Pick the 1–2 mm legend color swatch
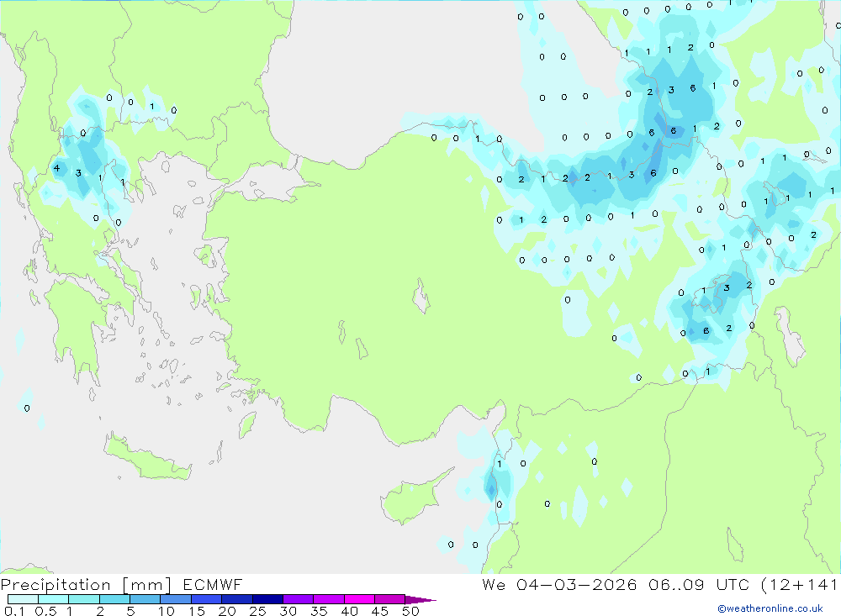This screenshot has height=616, width=841. [x=84, y=599]
